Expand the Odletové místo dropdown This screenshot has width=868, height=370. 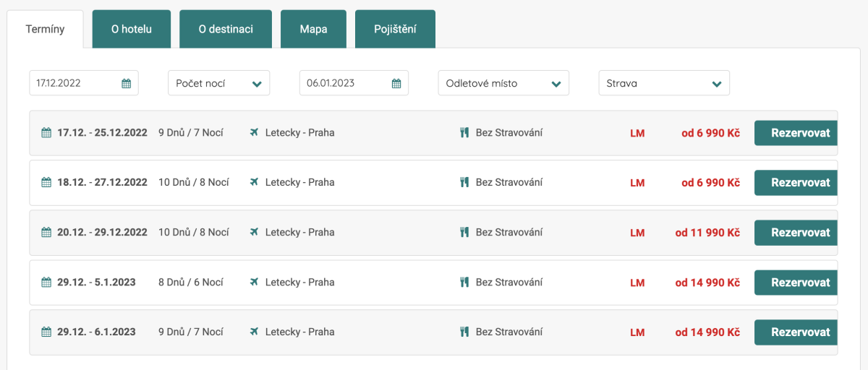(x=503, y=83)
